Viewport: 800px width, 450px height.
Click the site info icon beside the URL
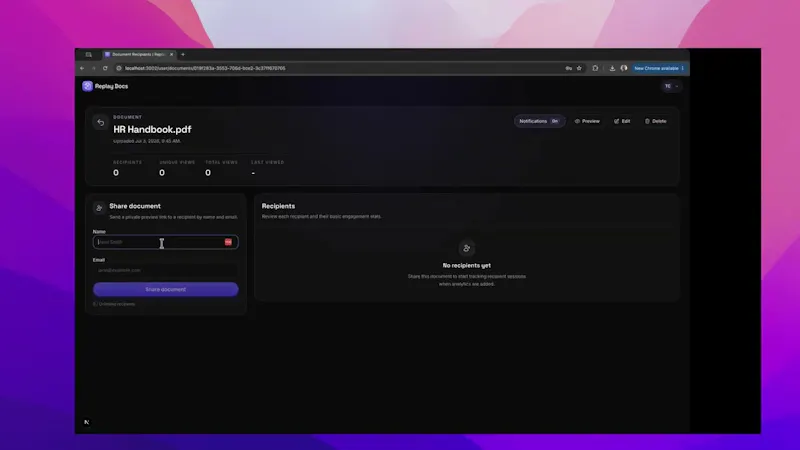(118, 68)
